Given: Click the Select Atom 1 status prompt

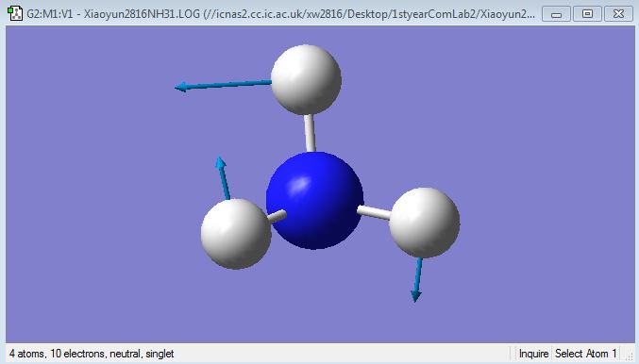Looking at the screenshot, I should tap(585, 354).
